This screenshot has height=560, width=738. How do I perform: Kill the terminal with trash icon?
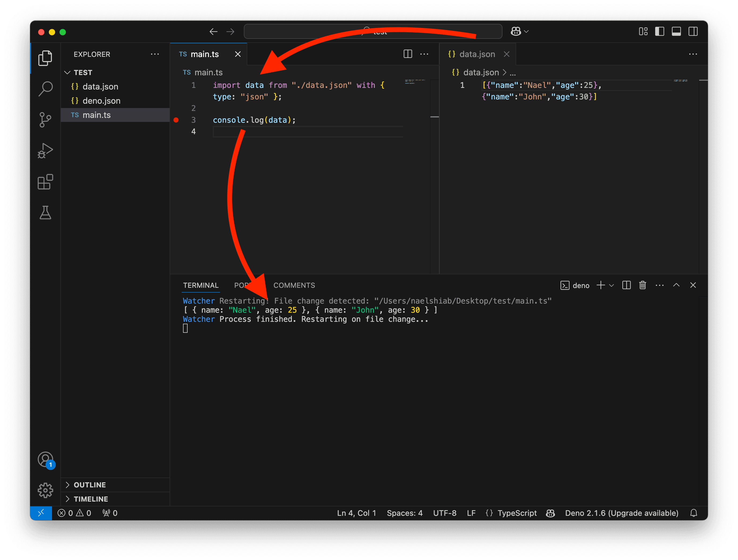click(643, 285)
